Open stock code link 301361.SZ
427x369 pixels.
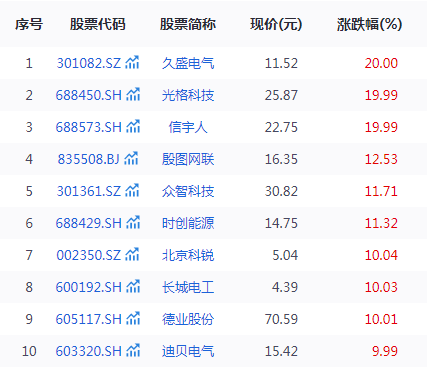click(x=89, y=191)
